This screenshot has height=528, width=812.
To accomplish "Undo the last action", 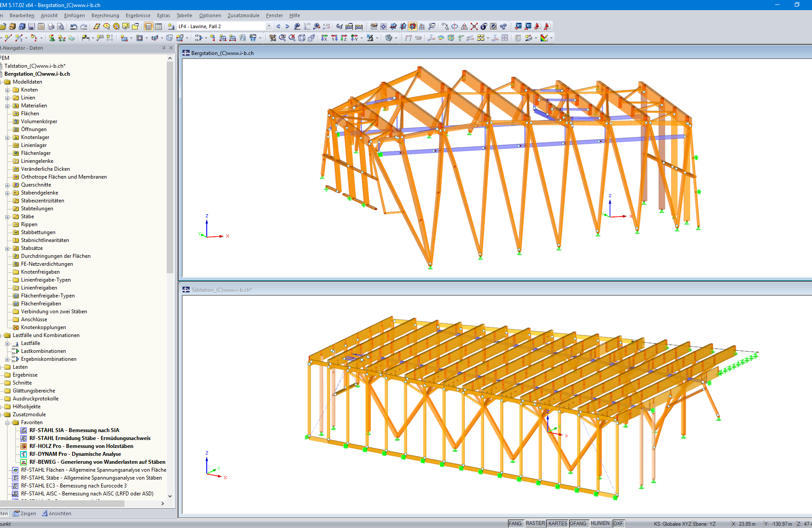I will pyautogui.click(x=73, y=26).
